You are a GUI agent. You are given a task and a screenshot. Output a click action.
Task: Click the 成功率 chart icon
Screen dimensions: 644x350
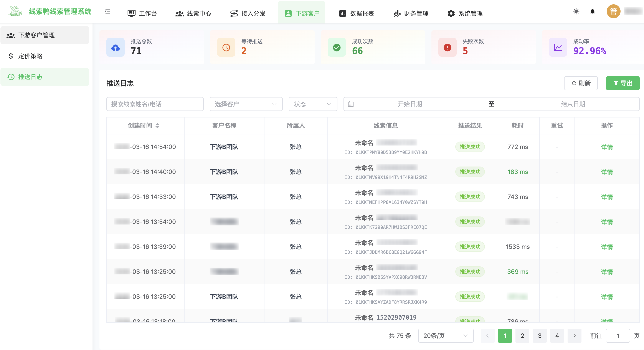point(558,48)
